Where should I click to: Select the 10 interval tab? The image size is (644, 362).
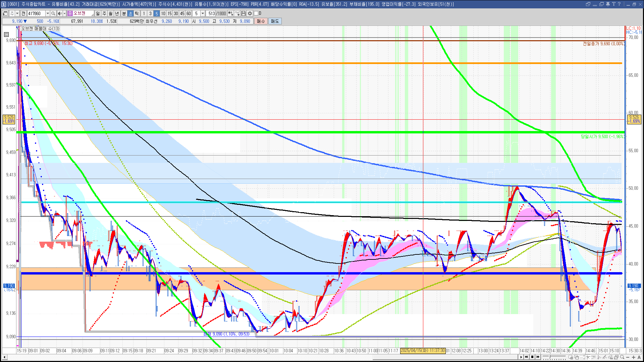click(x=163, y=13)
